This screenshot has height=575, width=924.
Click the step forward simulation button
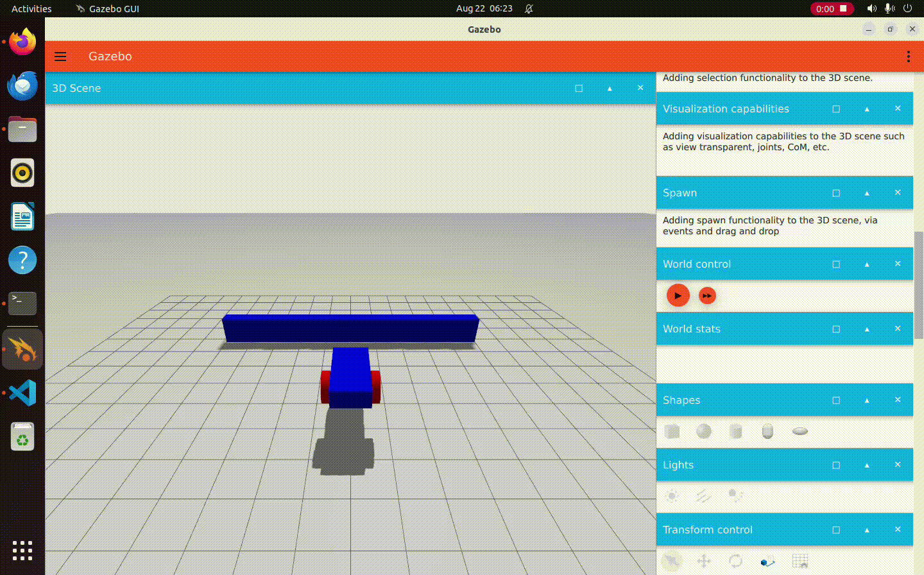point(706,296)
